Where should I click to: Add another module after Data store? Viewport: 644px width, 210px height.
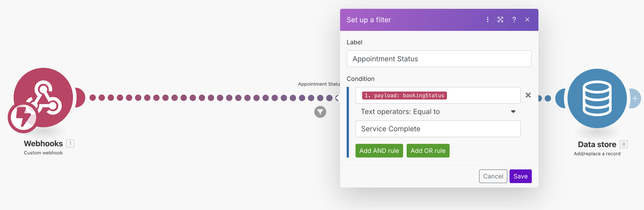(635, 98)
